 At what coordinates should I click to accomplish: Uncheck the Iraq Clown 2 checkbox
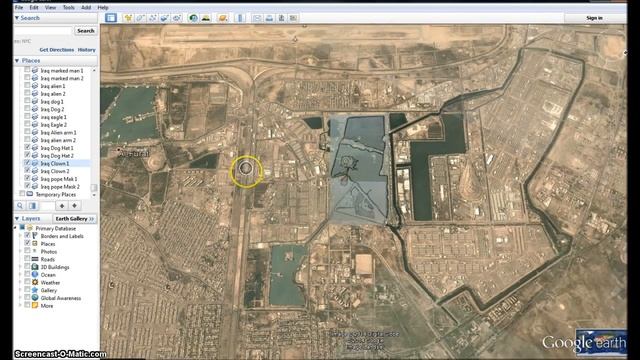(x=27, y=171)
